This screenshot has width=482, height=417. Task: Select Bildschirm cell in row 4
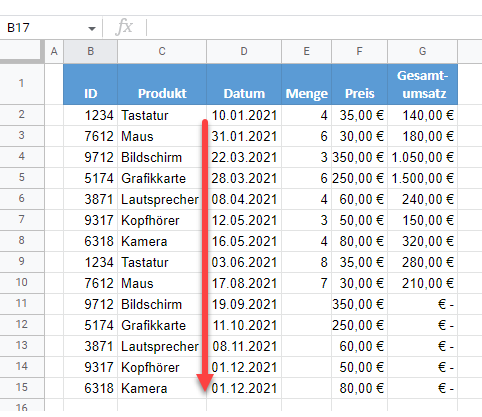[x=162, y=157]
